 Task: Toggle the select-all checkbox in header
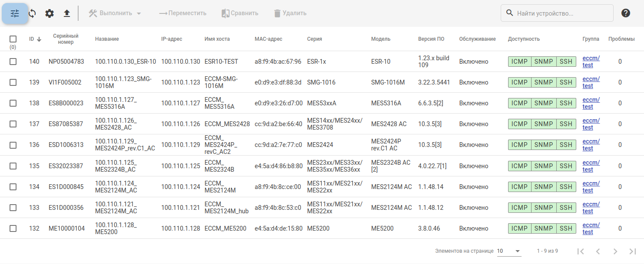[13, 39]
